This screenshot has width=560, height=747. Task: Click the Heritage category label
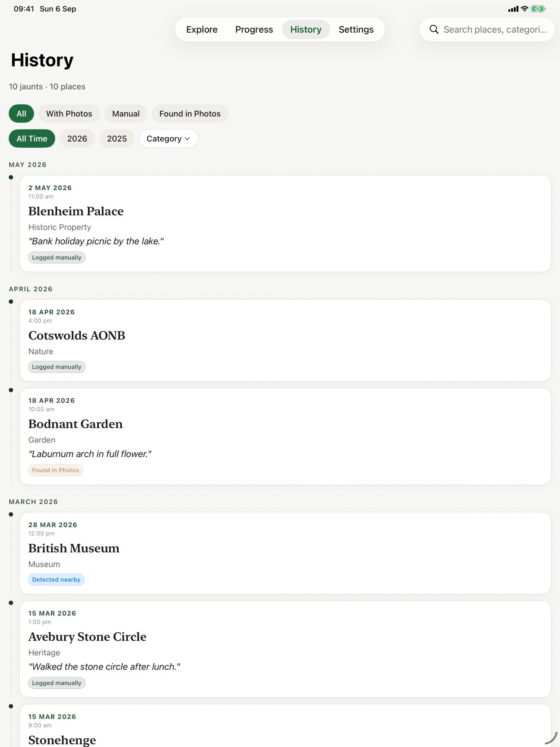(44, 653)
